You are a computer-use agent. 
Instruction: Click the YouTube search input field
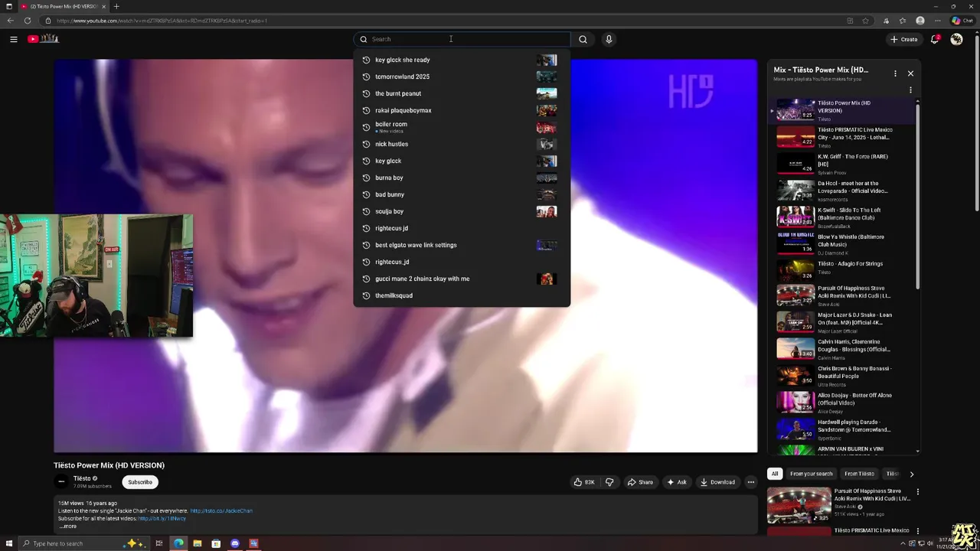pyautogui.click(x=462, y=39)
